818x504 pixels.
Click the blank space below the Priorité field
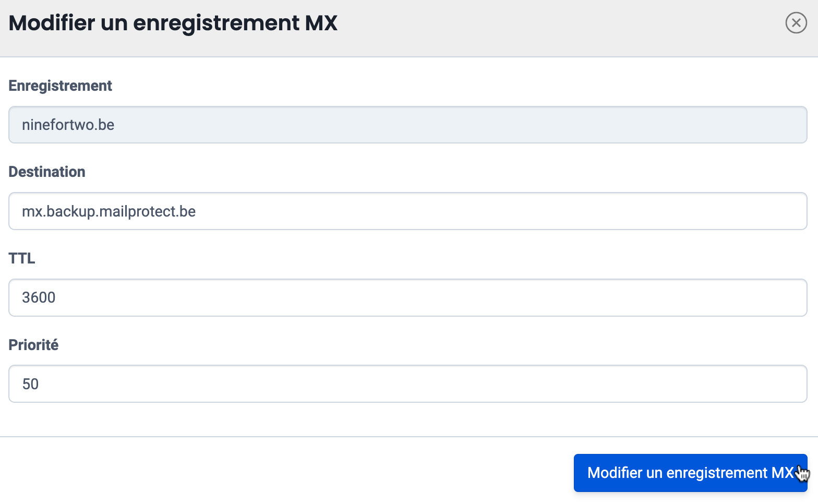point(407,419)
